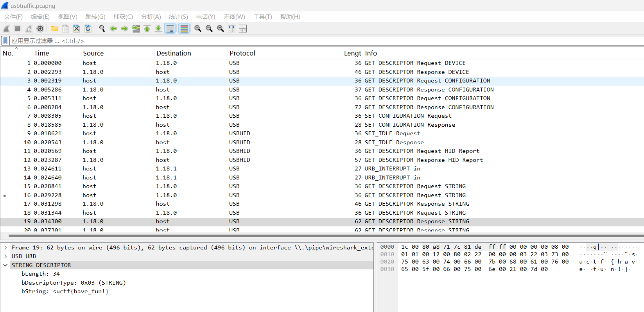Screen dimensions: 644x312
Task: Select packet 9 SET_IDLE Request
Action: pos(322,133)
